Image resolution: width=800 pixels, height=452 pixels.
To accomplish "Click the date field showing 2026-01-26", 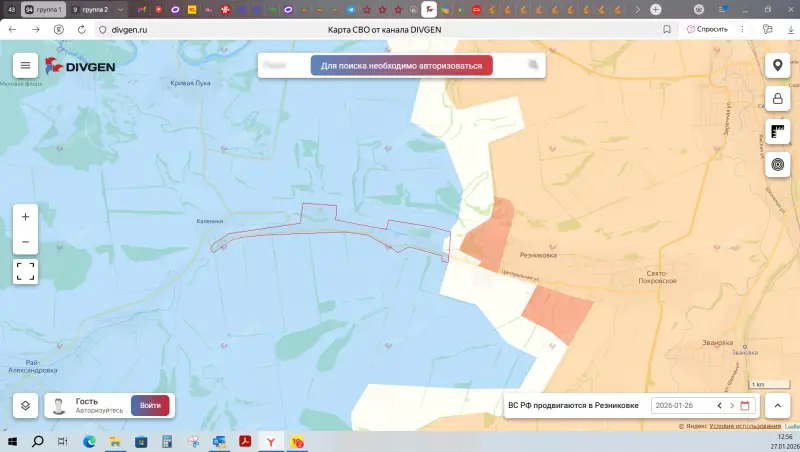I will (x=682, y=405).
